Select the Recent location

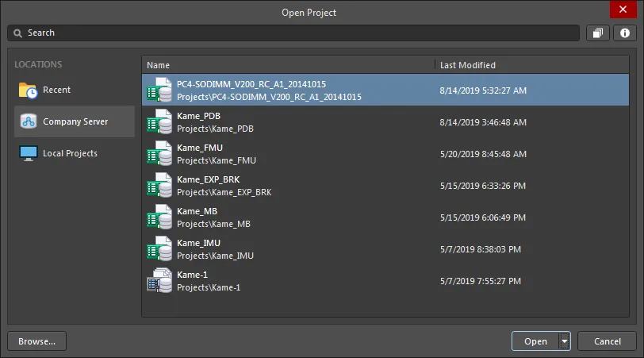click(75, 90)
